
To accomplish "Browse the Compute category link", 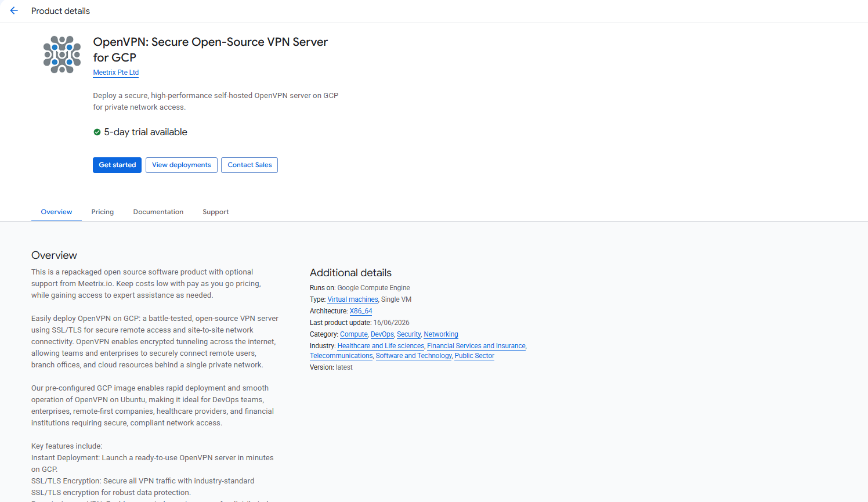I will pos(354,334).
